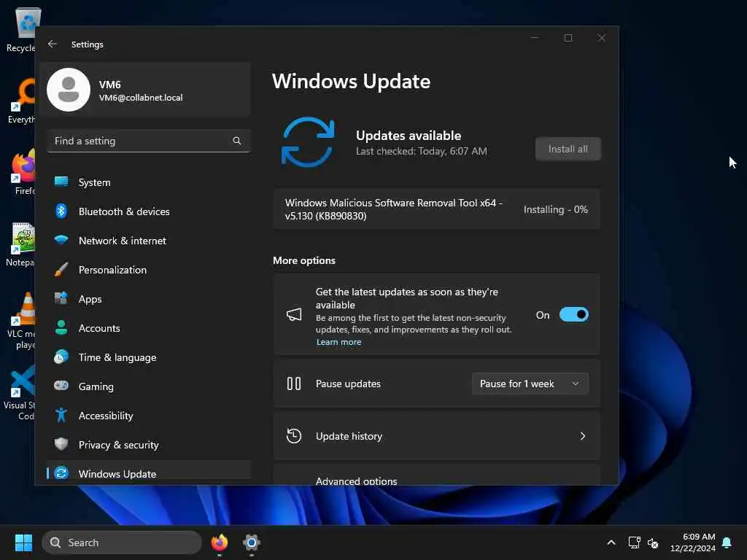
Task: Click the Personalization paintbrush icon
Action: coord(61,269)
